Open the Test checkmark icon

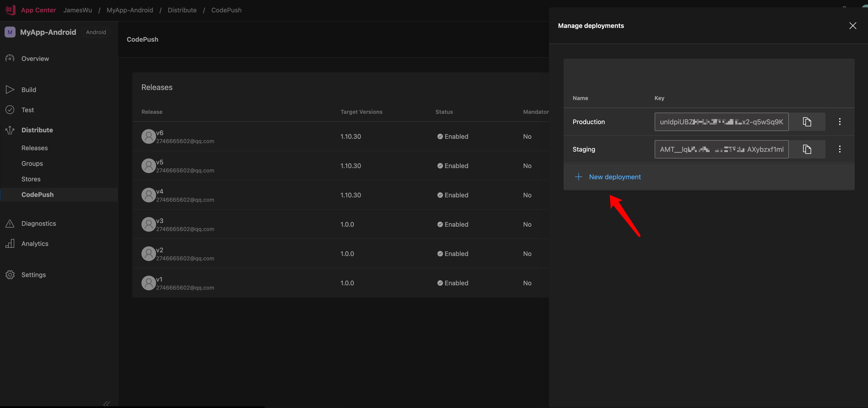[10, 110]
